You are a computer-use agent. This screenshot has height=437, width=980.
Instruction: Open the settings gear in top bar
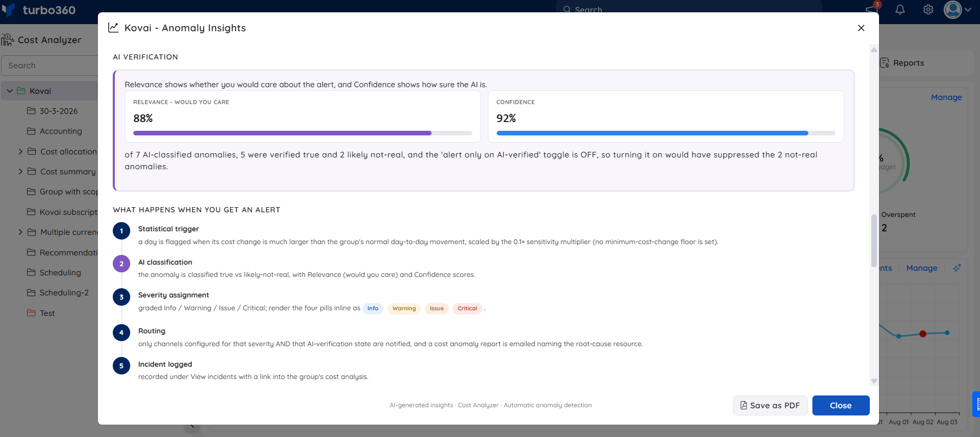pos(928,9)
